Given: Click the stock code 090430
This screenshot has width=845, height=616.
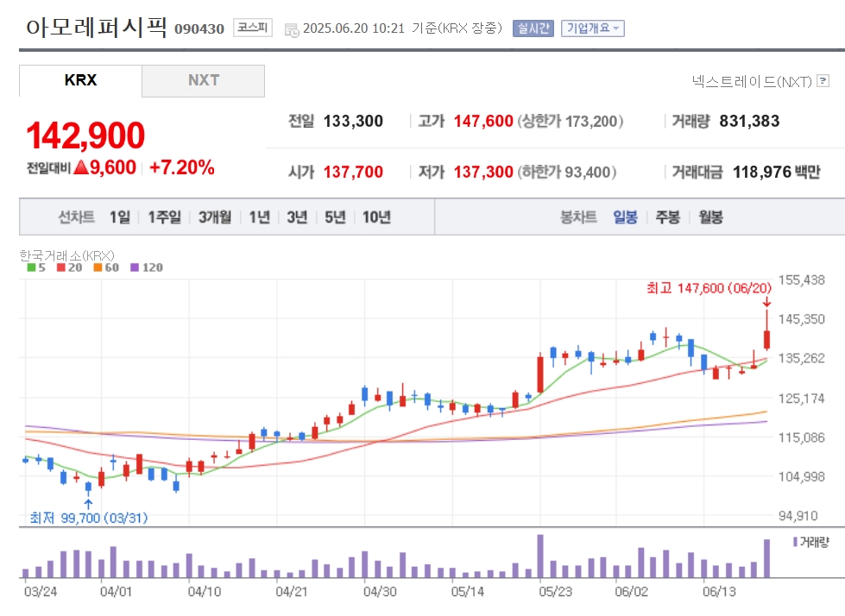Looking at the screenshot, I should (x=199, y=29).
